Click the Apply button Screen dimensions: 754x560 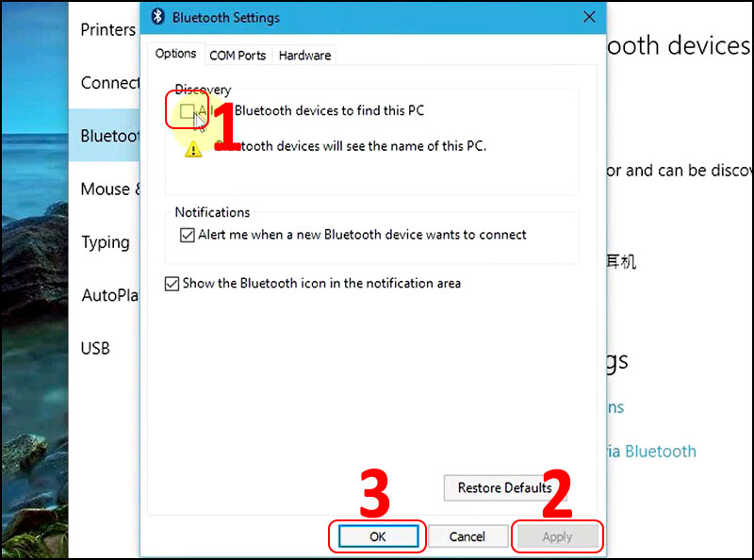coord(557,536)
